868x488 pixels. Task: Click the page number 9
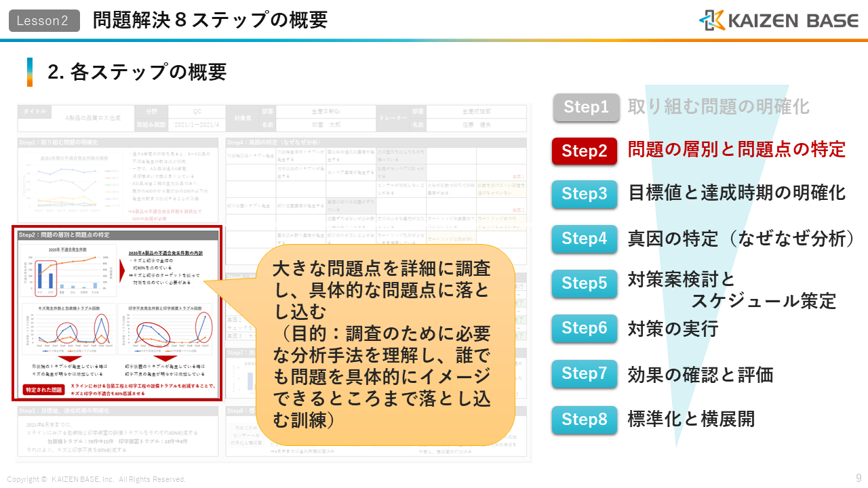[x=858, y=477]
